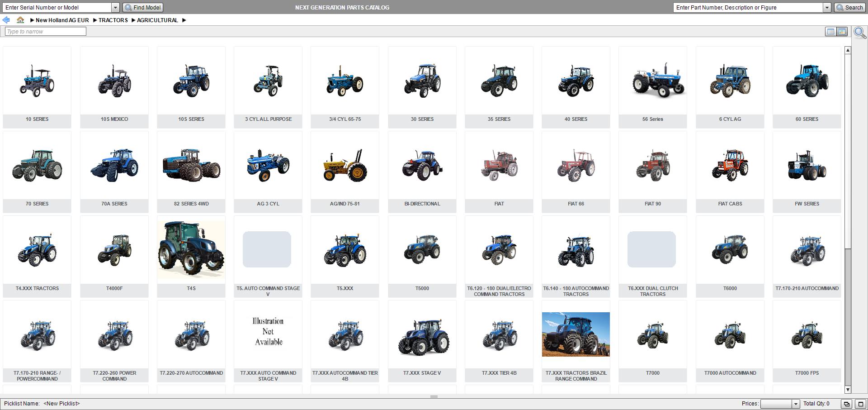This screenshot has width=868, height=410.
Task: Click the Search button
Action: click(x=850, y=8)
